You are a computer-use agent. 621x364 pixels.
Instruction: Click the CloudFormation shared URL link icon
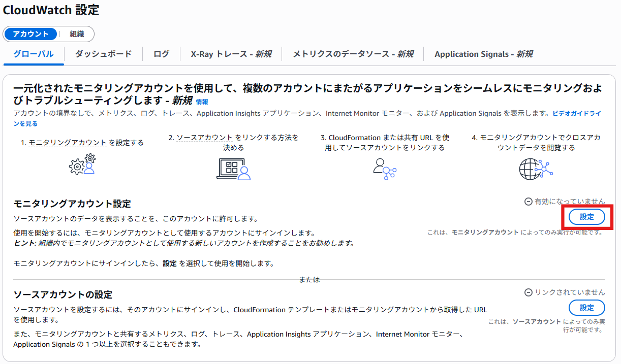[384, 169]
